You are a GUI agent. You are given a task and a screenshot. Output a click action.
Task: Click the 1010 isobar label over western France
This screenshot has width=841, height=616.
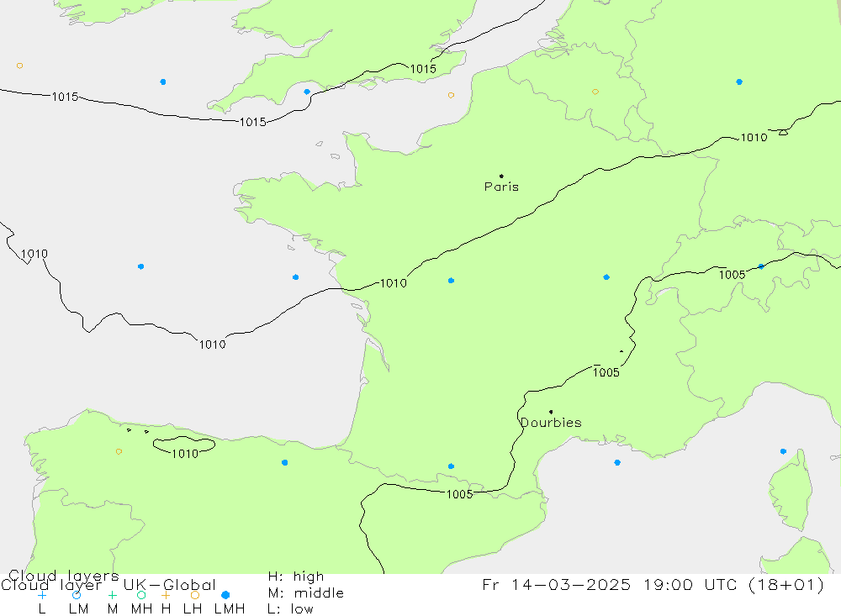coord(393,283)
